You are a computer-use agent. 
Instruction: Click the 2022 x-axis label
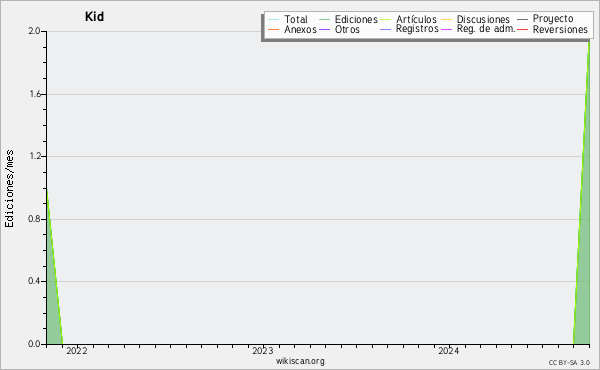tap(77, 351)
